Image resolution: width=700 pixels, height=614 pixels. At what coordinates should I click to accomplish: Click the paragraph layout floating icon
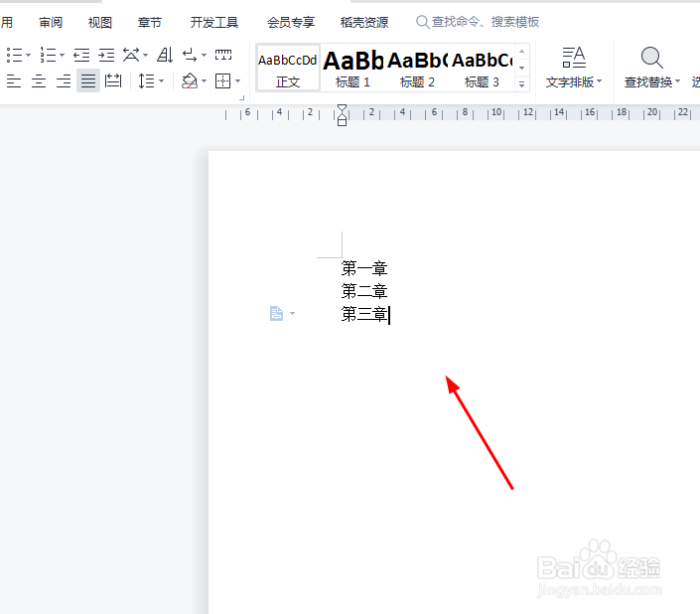276,314
